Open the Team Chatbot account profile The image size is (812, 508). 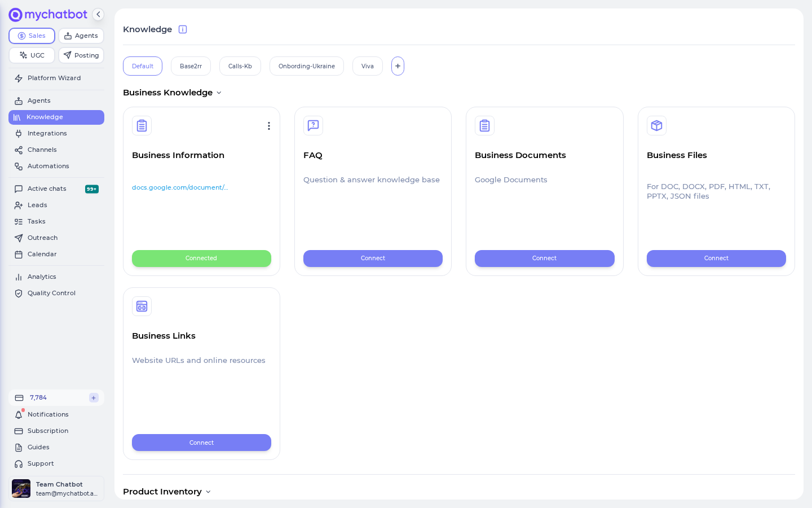56,489
